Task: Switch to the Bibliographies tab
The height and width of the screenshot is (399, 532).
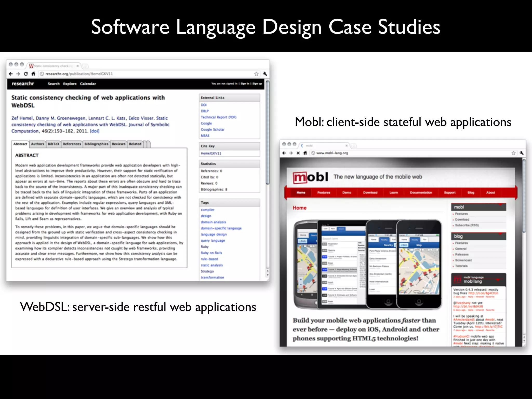Action: 96,144
